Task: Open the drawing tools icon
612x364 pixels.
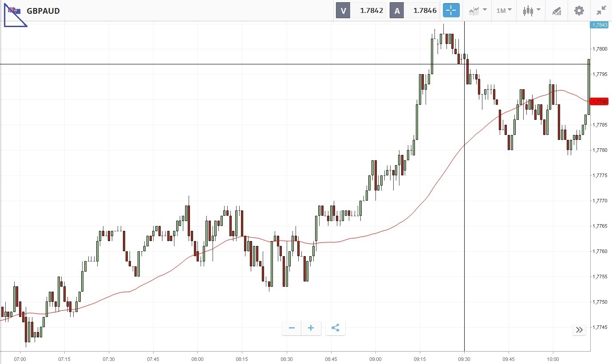Action: click(x=557, y=11)
